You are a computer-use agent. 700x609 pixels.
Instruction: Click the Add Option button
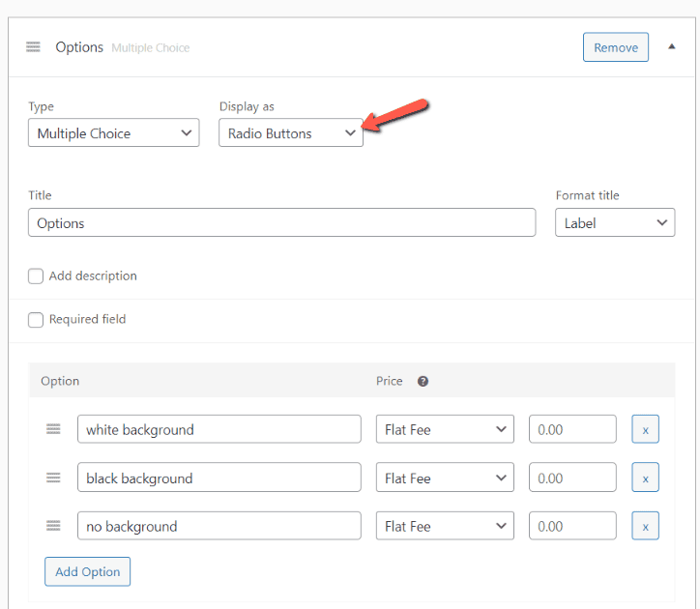pyautogui.click(x=87, y=571)
